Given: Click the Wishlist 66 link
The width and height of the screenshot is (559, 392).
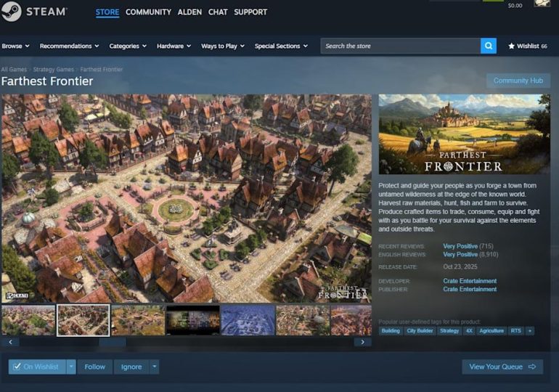Looking at the screenshot, I should pyautogui.click(x=528, y=46).
